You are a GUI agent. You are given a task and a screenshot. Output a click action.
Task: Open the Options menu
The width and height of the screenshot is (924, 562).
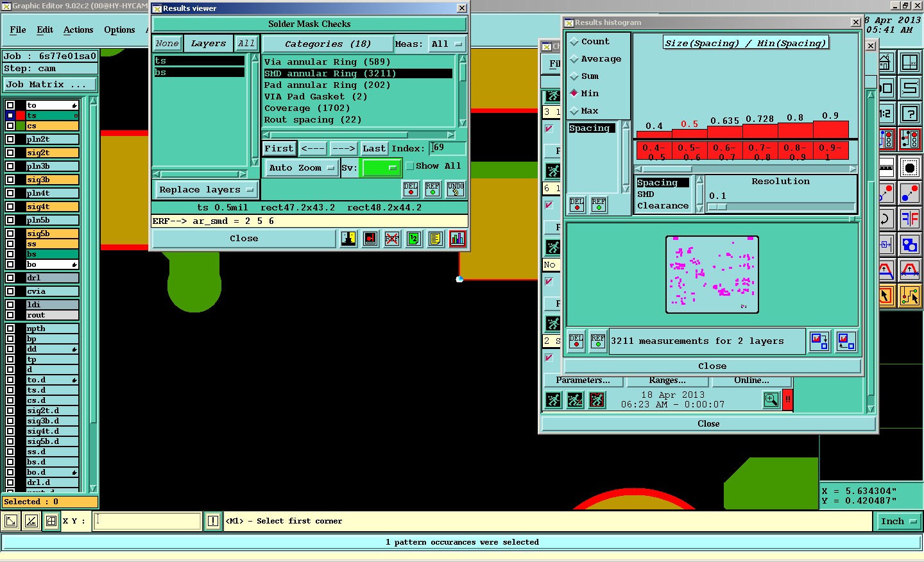click(x=119, y=30)
